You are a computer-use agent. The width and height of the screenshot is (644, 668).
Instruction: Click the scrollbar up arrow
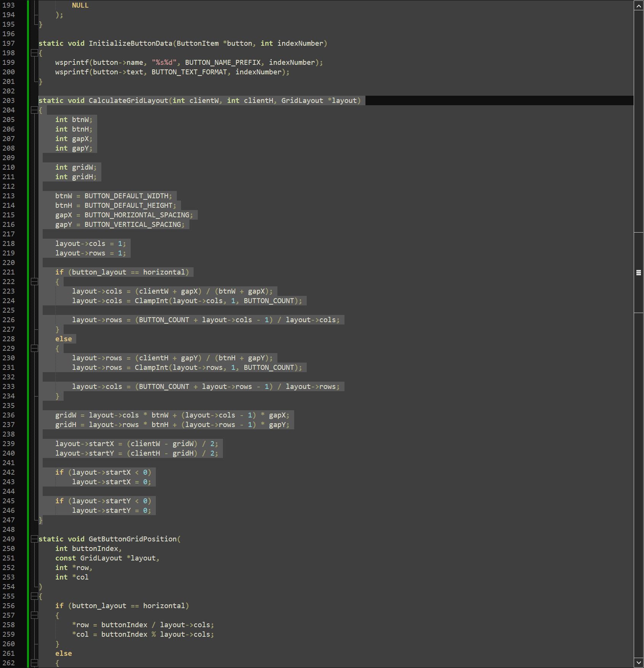(639, 6)
